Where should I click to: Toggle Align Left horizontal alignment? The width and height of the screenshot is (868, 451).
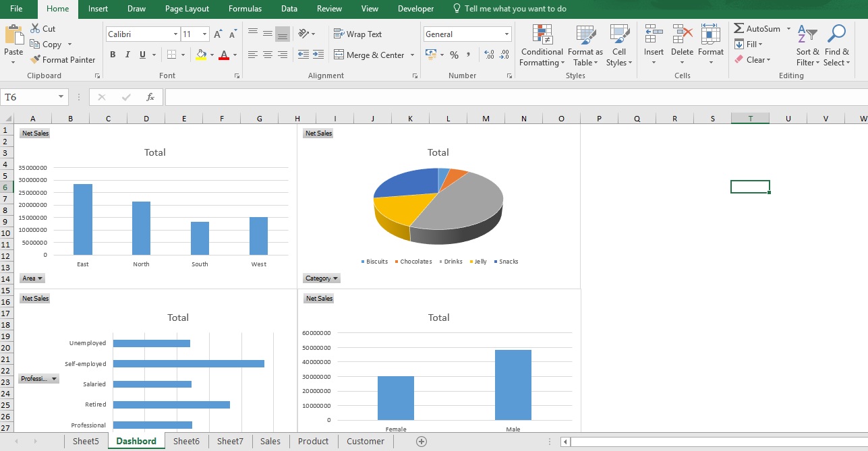[x=253, y=55]
